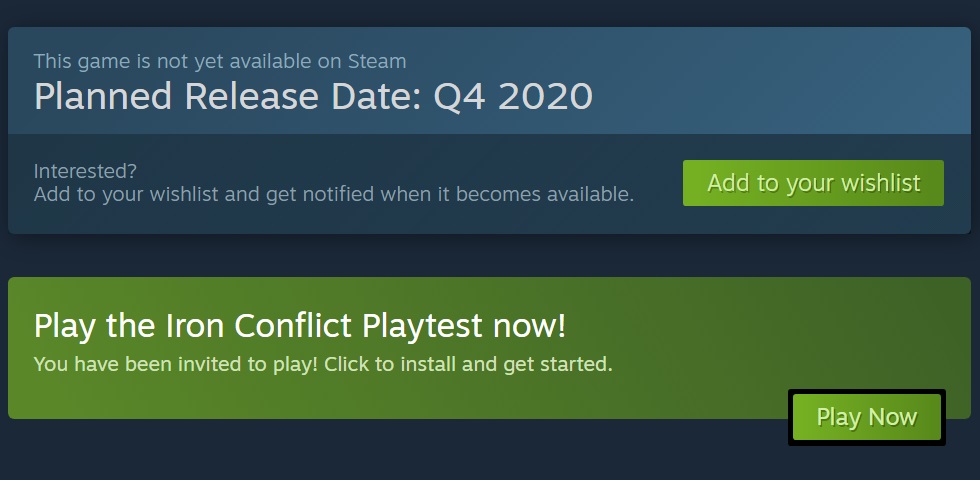Click the word "Steam" in the top notice

(x=376, y=62)
